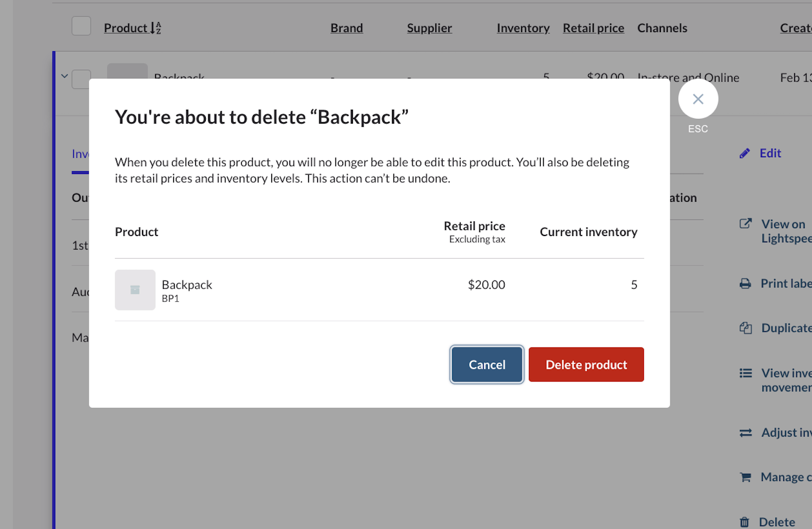
Task: Click the printer icon for Print labels
Action: [x=745, y=283]
